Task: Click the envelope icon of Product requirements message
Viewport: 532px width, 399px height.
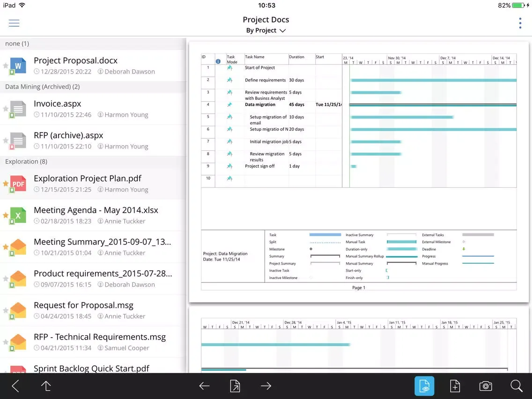Action: (18, 279)
